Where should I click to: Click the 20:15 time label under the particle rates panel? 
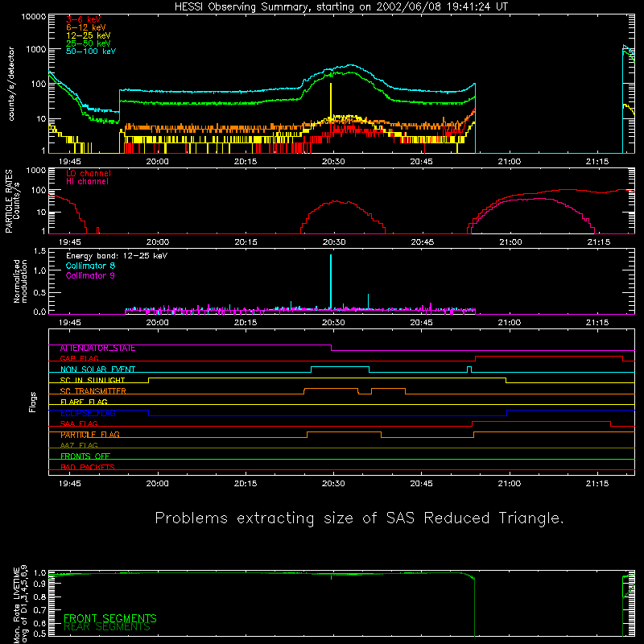[246, 242]
